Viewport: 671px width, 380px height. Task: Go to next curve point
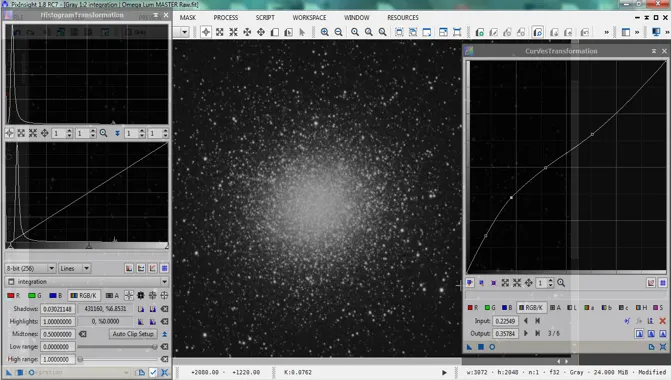(x=526, y=333)
